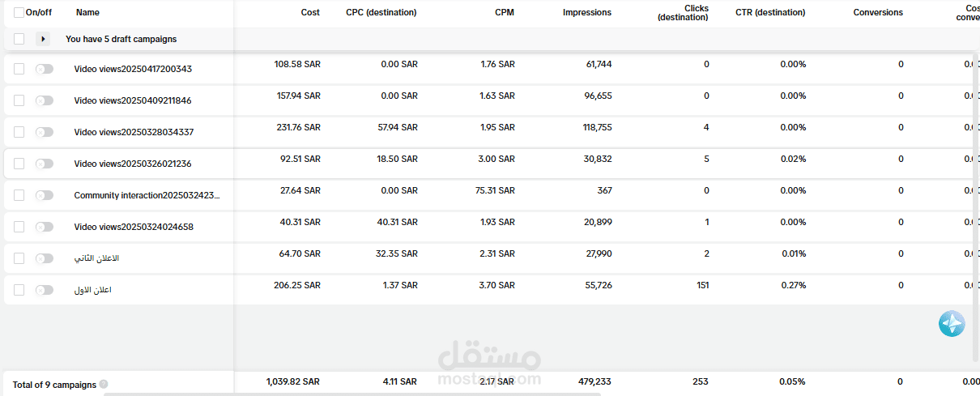Open the Community interaction campaign name link
The width and height of the screenshot is (980, 396).
(147, 195)
